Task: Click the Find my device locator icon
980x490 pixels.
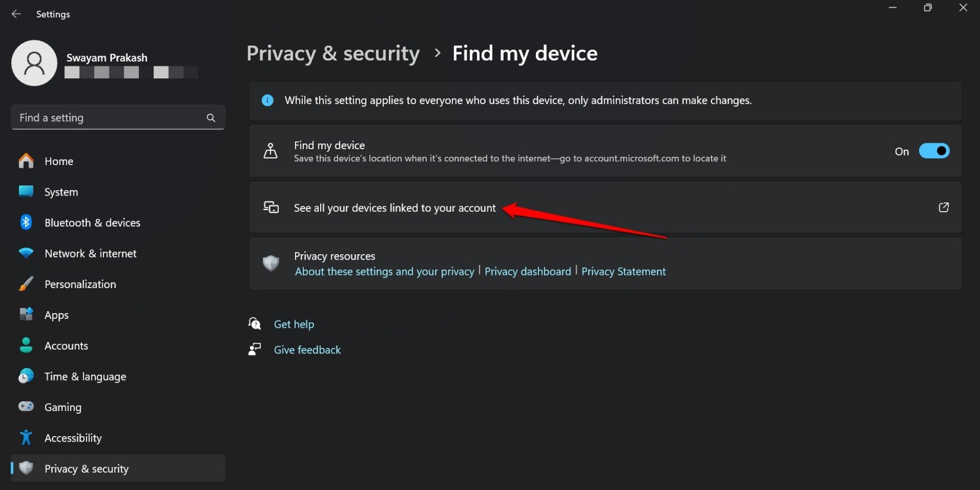Action: (271, 151)
